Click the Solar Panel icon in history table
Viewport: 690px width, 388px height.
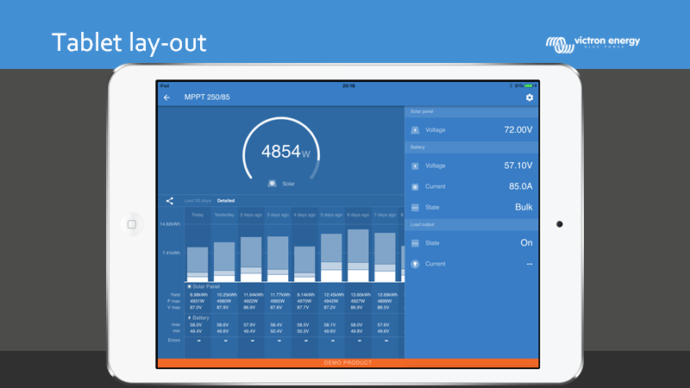click(x=190, y=286)
